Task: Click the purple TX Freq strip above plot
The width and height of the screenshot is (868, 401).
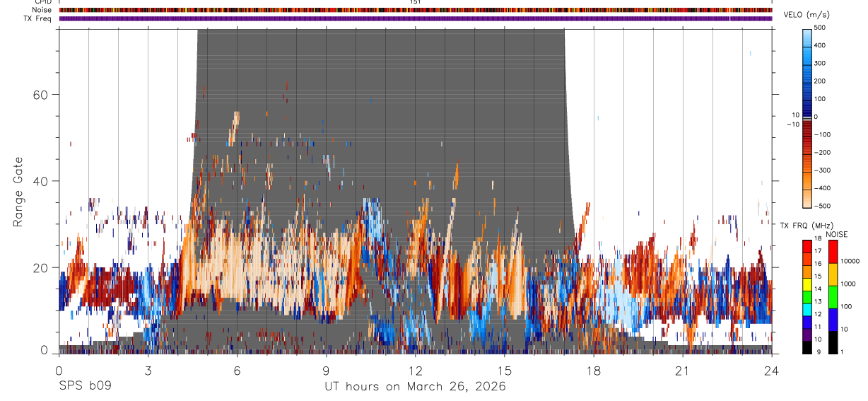Action: [416, 18]
